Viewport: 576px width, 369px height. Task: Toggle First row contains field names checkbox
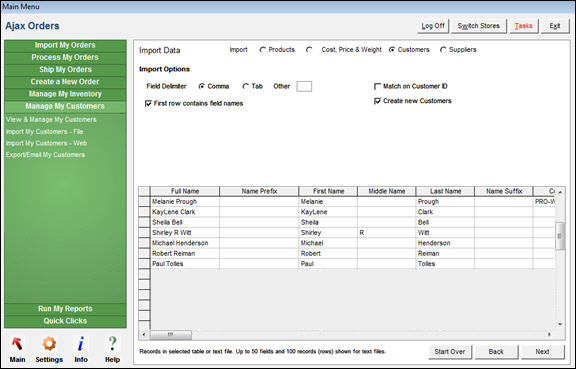(x=148, y=104)
